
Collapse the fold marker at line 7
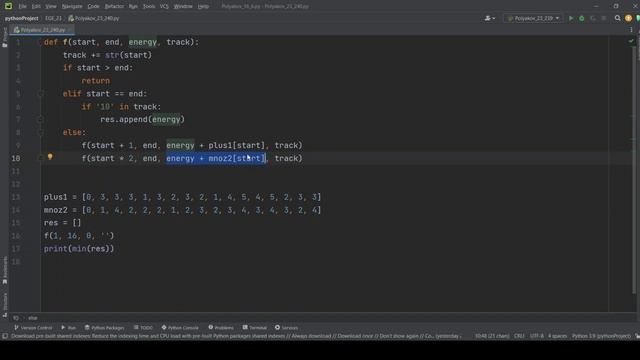coord(41,120)
